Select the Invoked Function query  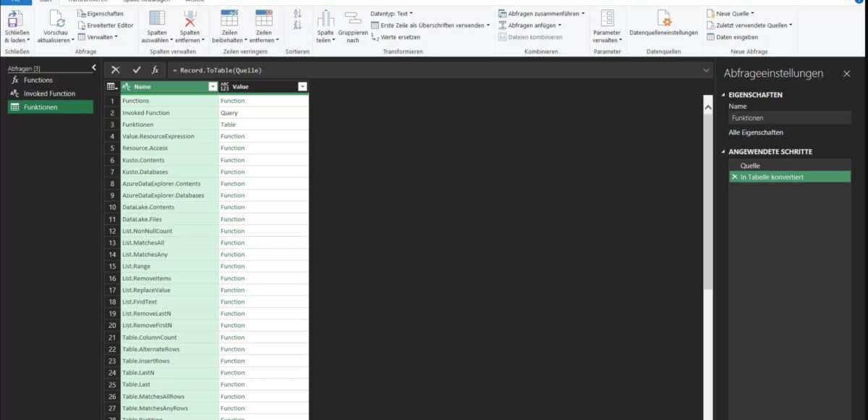point(48,93)
